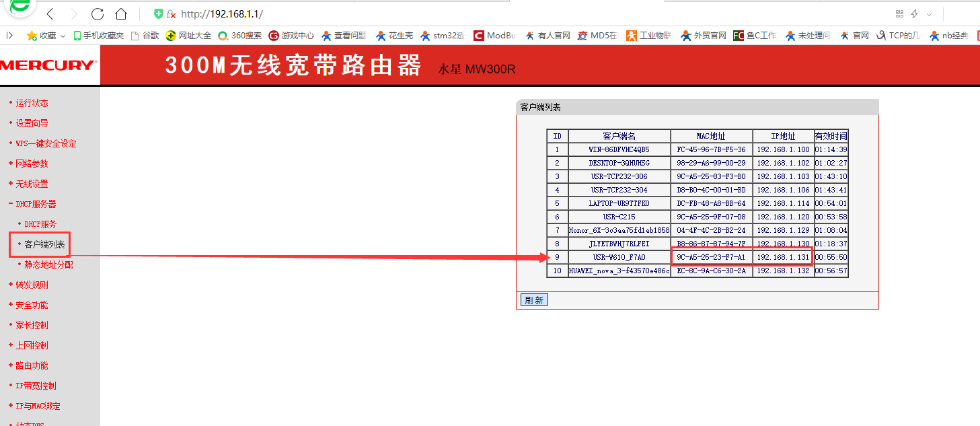980x426 pixels.
Task: Collapse the DHCP服务器 menu section
Action: pyautogui.click(x=35, y=204)
